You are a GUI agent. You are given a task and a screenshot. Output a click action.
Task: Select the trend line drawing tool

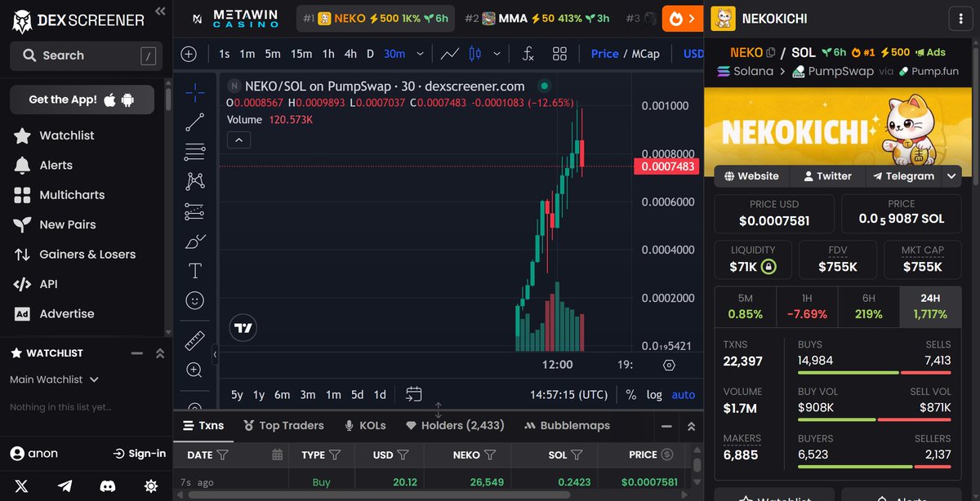pyautogui.click(x=194, y=123)
